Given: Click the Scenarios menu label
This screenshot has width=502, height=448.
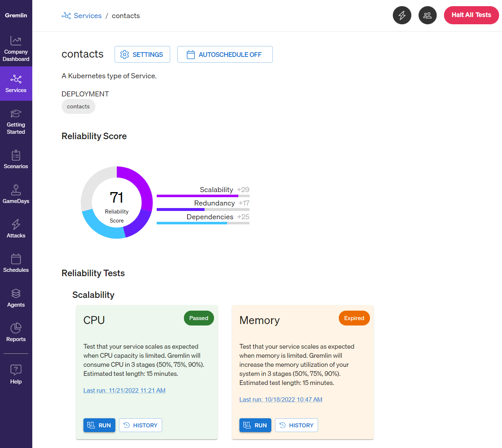Looking at the screenshot, I should [x=16, y=166].
